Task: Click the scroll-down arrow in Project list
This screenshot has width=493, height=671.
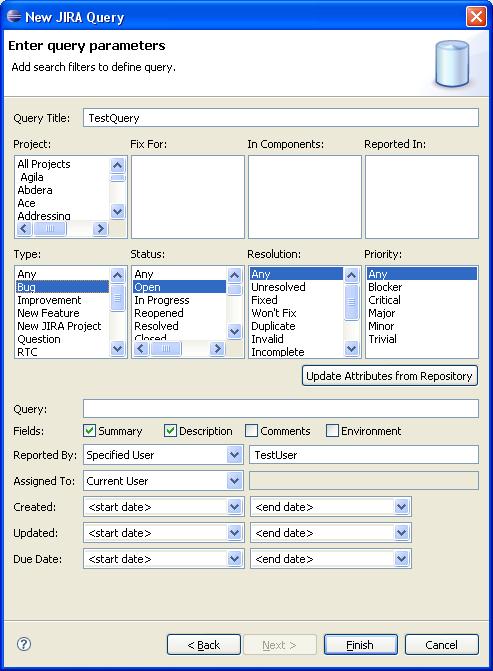Action: click(x=117, y=211)
